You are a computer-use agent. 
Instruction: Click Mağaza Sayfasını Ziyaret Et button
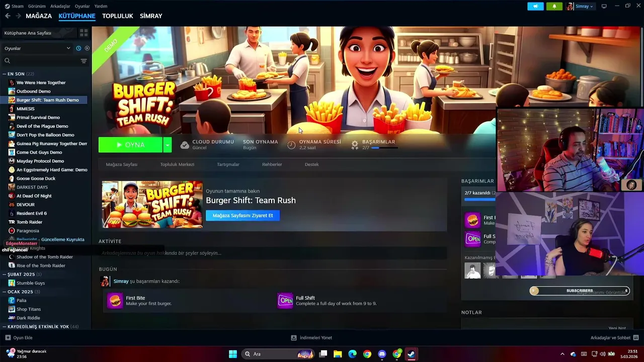tap(243, 216)
